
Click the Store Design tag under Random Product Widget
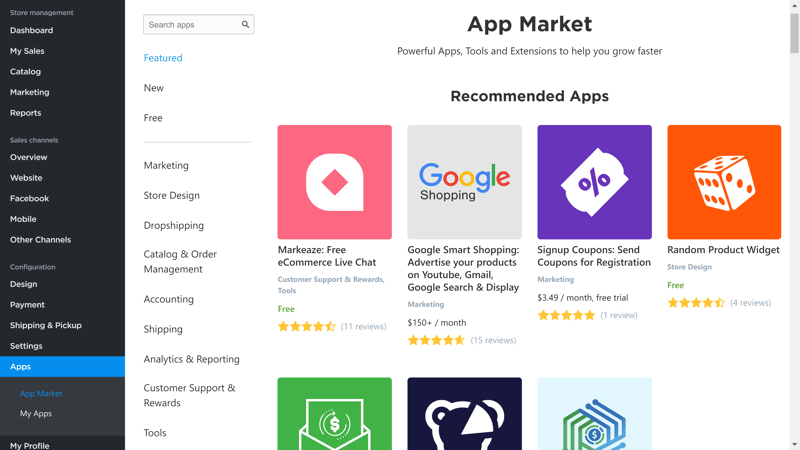(689, 267)
